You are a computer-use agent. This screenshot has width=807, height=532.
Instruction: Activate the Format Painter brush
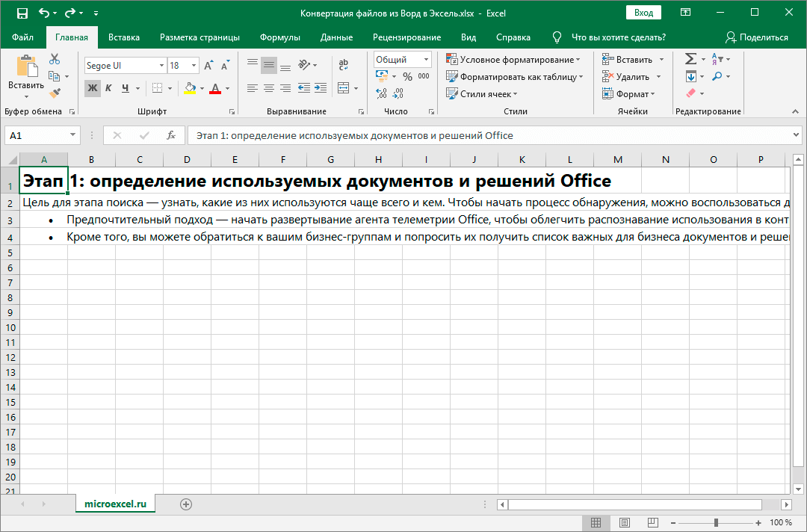(x=55, y=93)
